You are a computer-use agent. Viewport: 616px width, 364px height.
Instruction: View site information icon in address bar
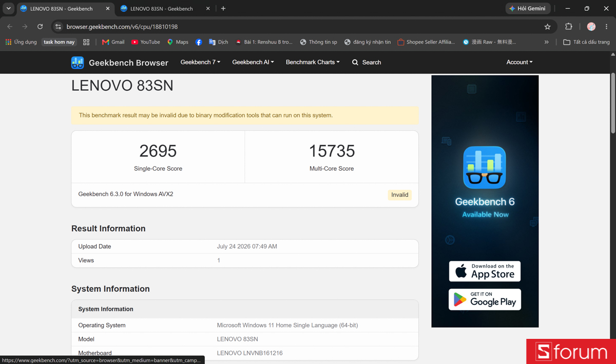coord(58,27)
